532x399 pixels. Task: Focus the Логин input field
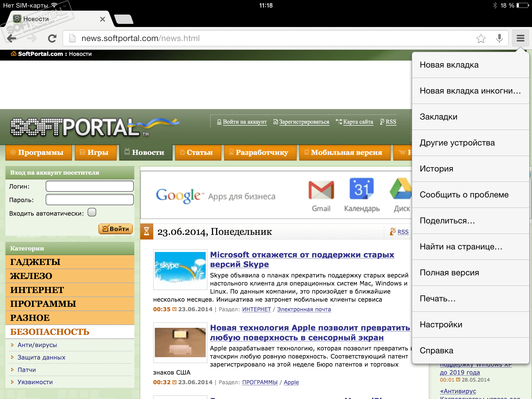90,186
